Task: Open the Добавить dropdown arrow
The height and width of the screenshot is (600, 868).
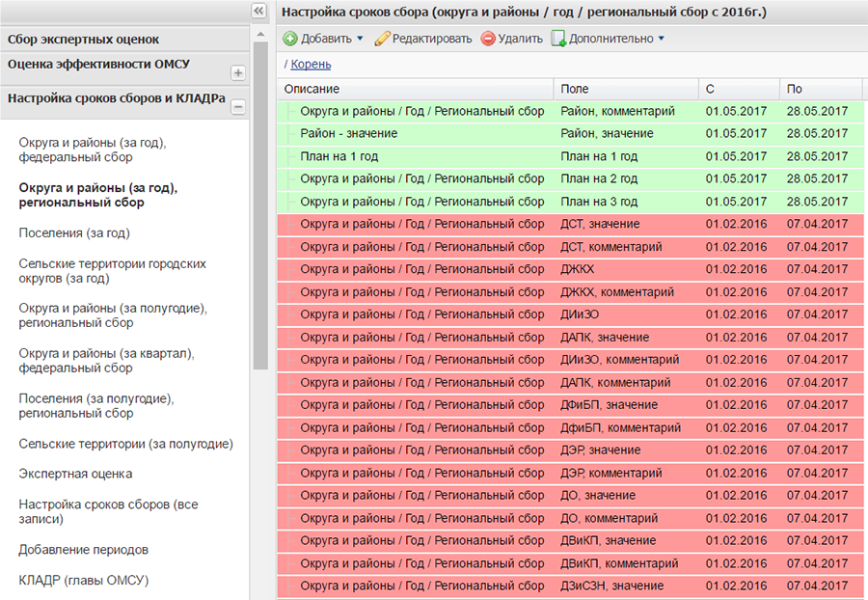Action: point(360,40)
